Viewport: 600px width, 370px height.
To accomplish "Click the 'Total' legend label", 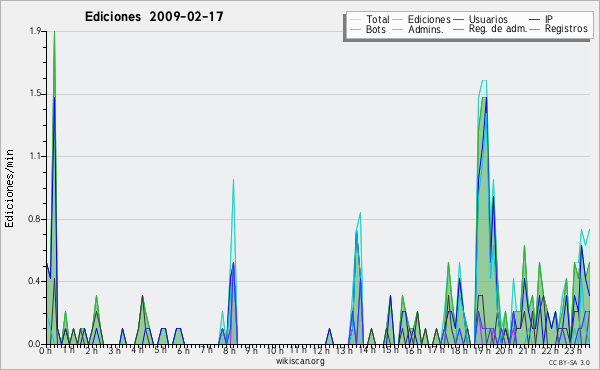I will click(x=377, y=19).
